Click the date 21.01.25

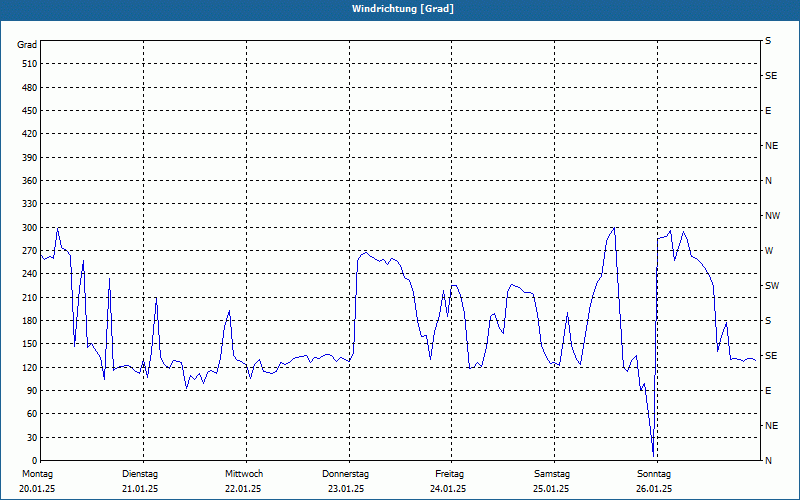tap(140, 489)
